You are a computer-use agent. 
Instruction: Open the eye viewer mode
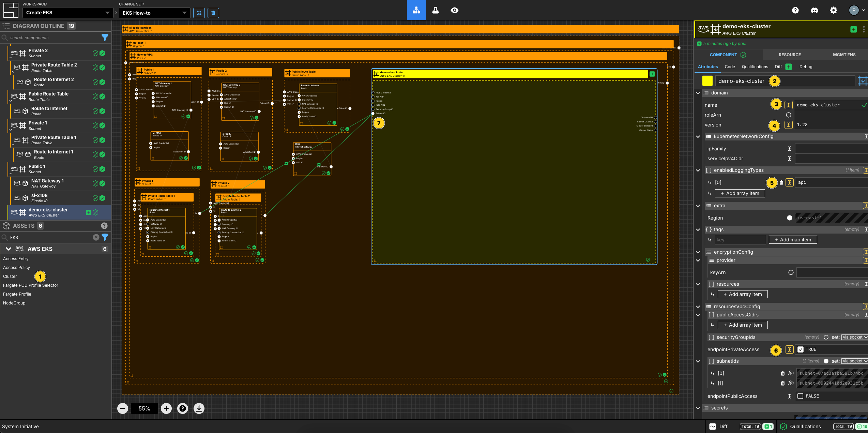coord(454,10)
